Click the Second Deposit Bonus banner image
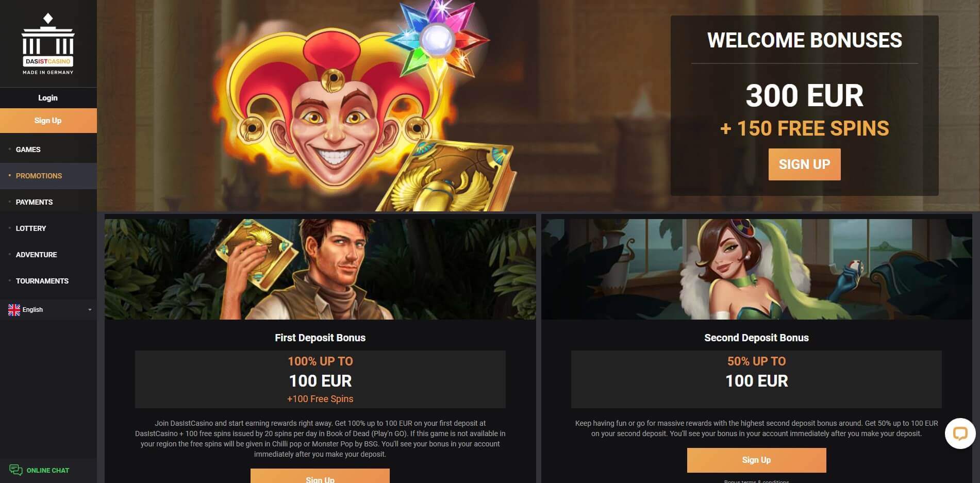This screenshot has height=483, width=980. (x=757, y=269)
